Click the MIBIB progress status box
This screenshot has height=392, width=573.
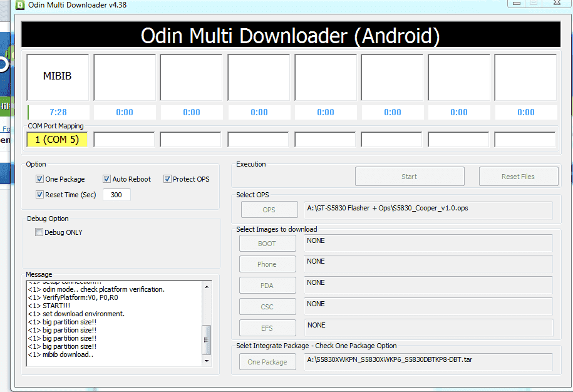58,77
